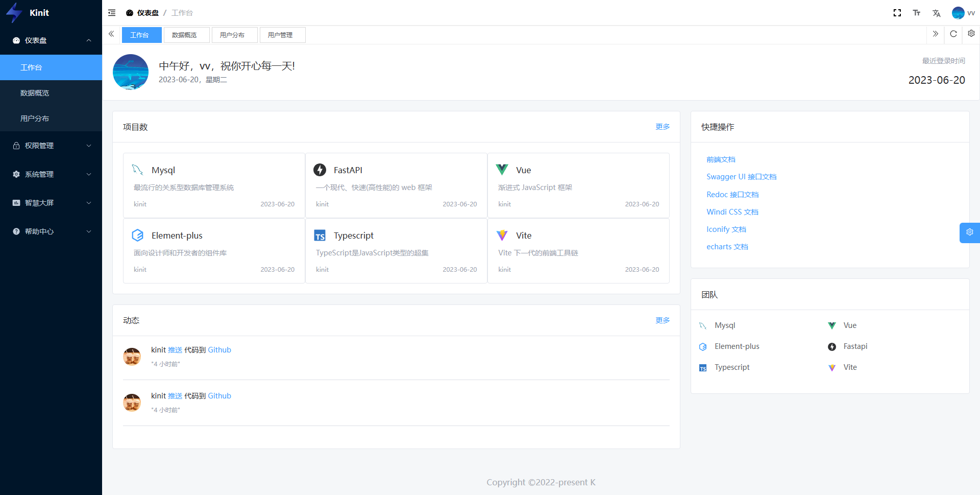Switch to the 用户管理 tab
This screenshot has width=980, height=495.
(x=282, y=35)
